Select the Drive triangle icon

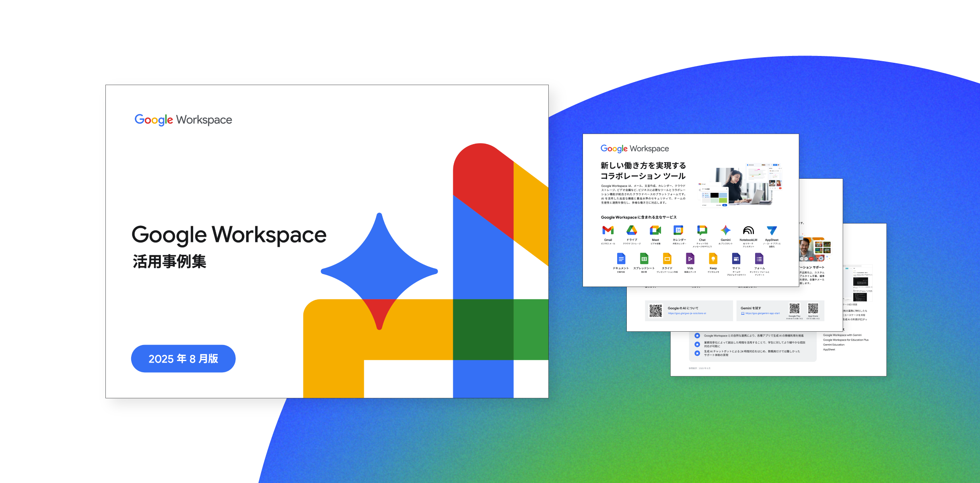point(632,230)
